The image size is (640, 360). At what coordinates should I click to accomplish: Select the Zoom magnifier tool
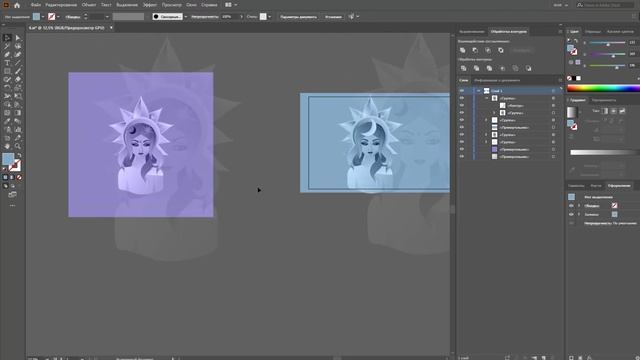(x=18, y=146)
